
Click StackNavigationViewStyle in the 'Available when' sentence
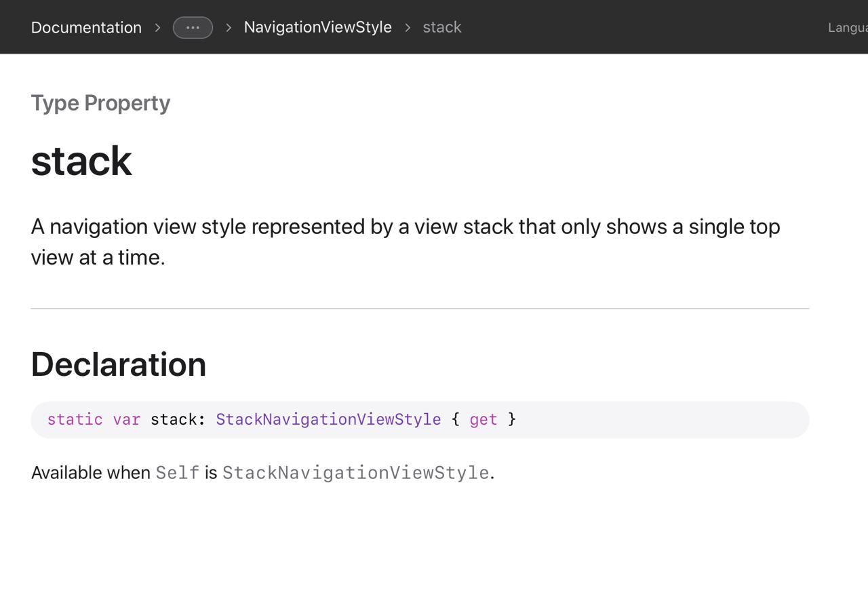(x=355, y=473)
